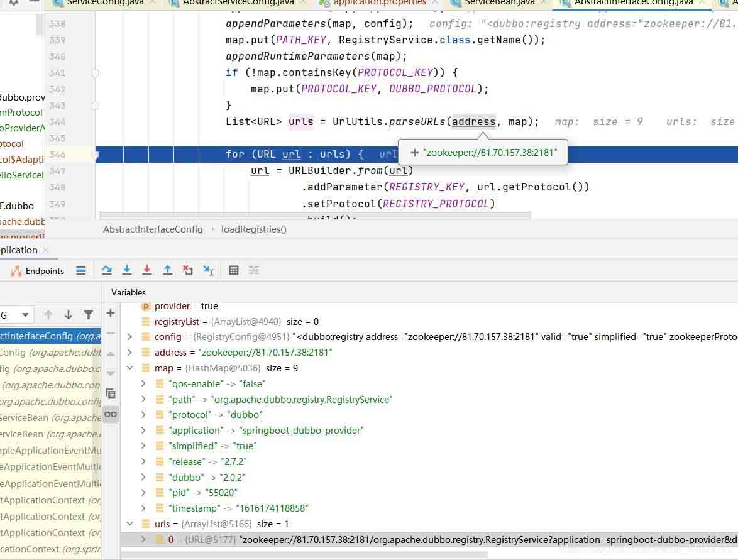The width and height of the screenshot is (738, 560).
Task: Click the move watch down arrow
Action: click(111, 373)
